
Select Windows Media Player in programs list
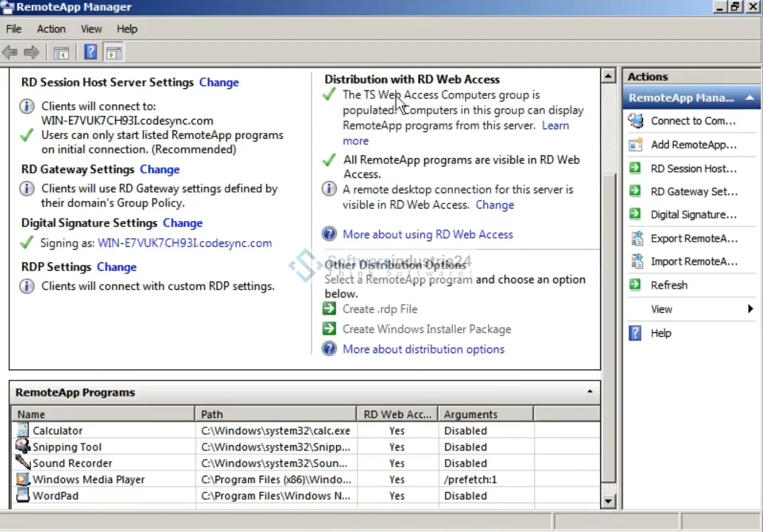point(88,479)
